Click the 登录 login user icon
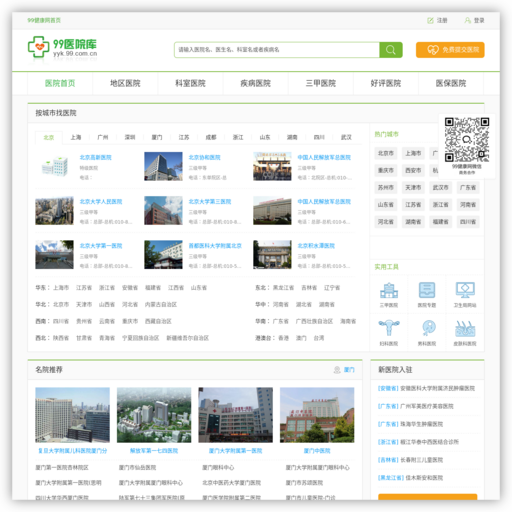This screenshot has height=512, width=512. (468, 21)
